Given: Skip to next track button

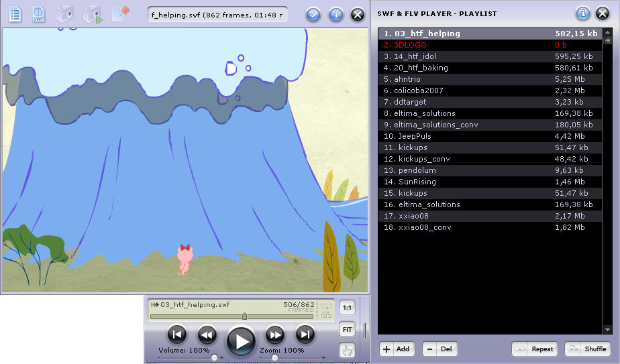Looking at the screenshot, I should click(x=305, y=335).
